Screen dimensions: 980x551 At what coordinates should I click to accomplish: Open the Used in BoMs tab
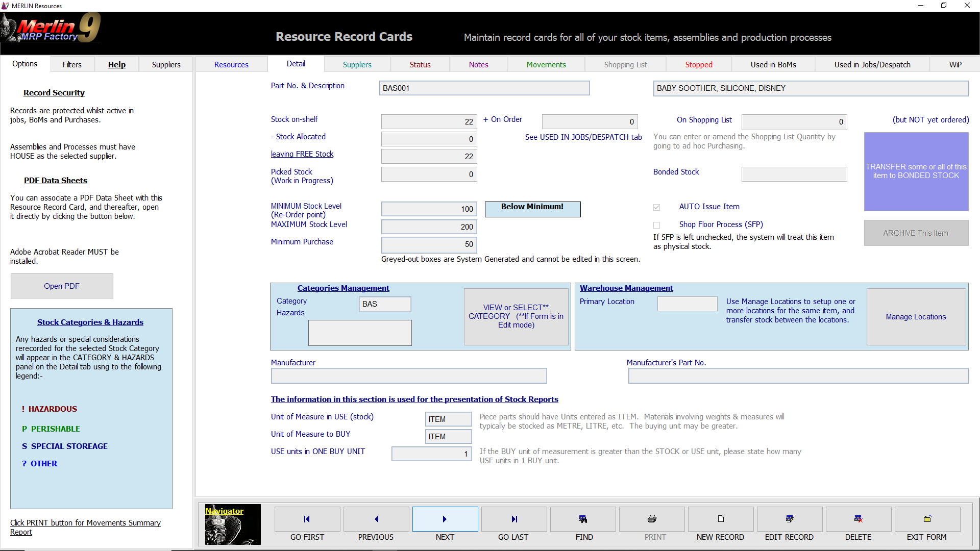click(773, 64)
